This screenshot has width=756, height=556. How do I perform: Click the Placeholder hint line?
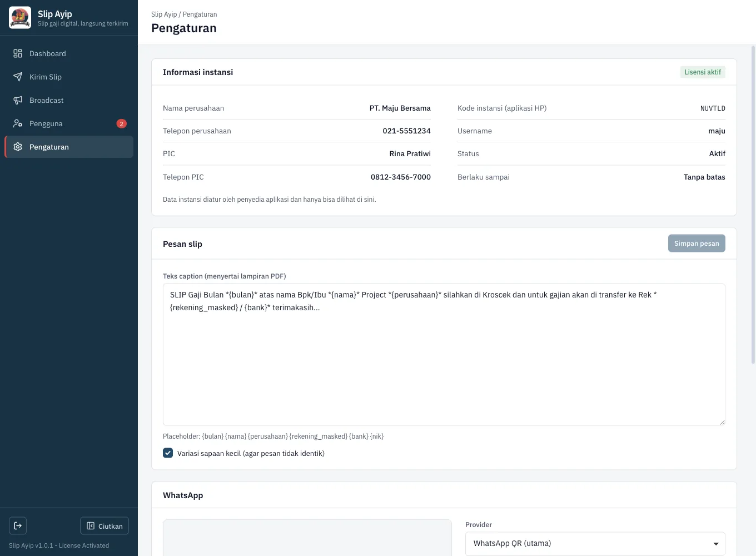point(273,436)
